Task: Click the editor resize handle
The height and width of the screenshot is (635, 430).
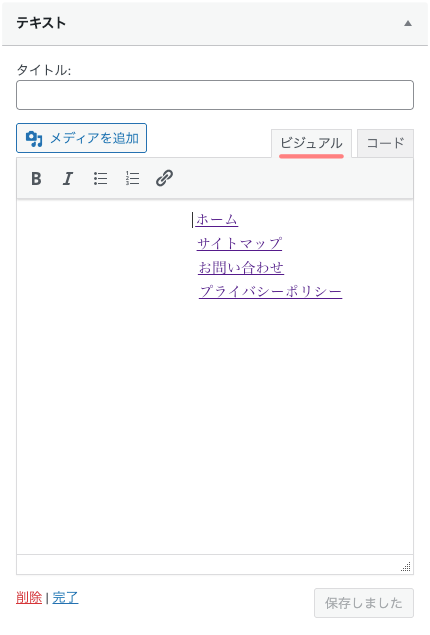Action: coord(406,567)
